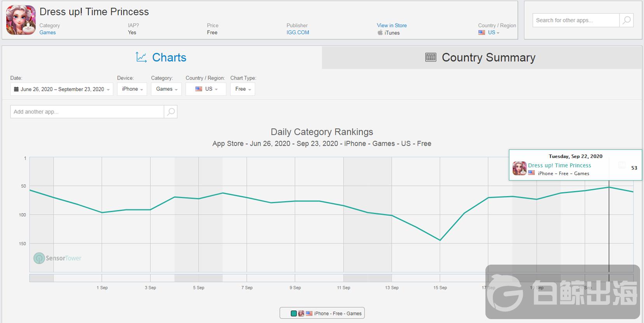Click the calendar icon in date picker
The width and height of the screenshot is (644, 323).
pos(16,89)
